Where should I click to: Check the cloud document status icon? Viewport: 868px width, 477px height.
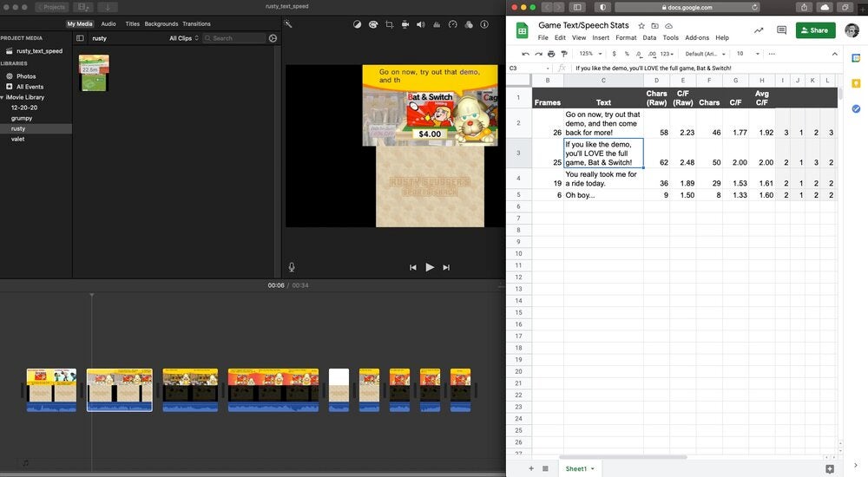pos(668,26)
